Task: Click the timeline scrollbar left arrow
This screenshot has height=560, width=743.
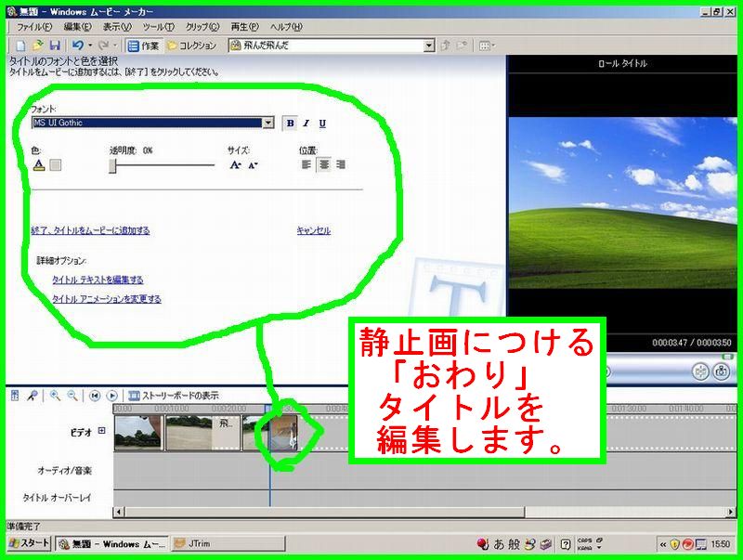Action: pos(119,512)
